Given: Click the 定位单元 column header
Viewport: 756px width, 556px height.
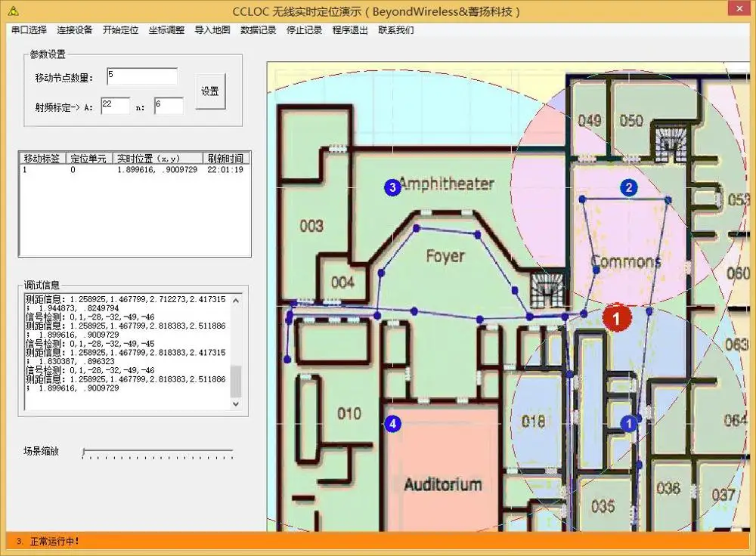Looking at the screenshot, I should point(88,158).
